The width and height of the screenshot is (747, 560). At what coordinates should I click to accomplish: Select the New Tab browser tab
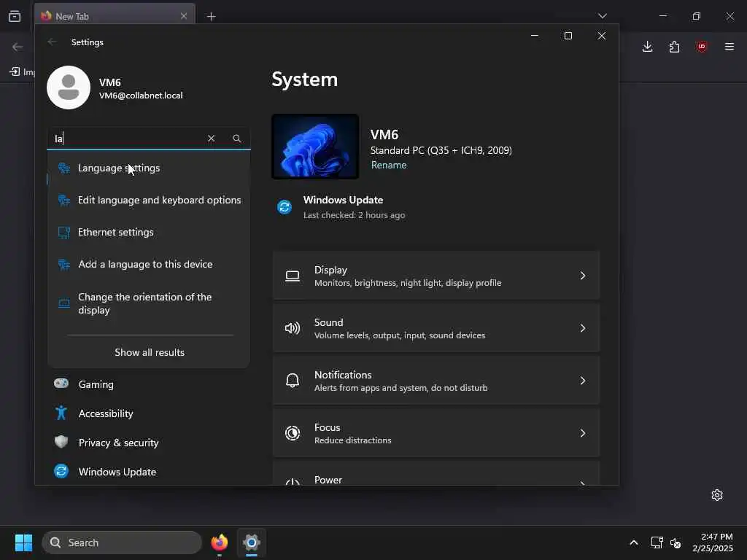115,16
